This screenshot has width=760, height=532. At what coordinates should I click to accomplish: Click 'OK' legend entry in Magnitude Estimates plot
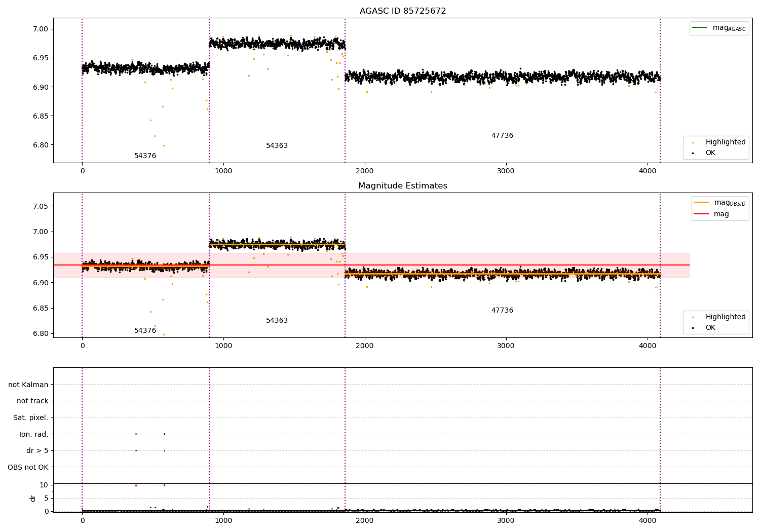click(x=704, y=328)
